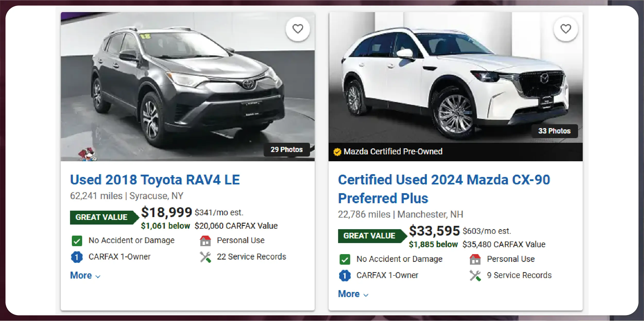Click the 22 Service Records wrench icon
644x321 pixels.
[x=205, y=257]
